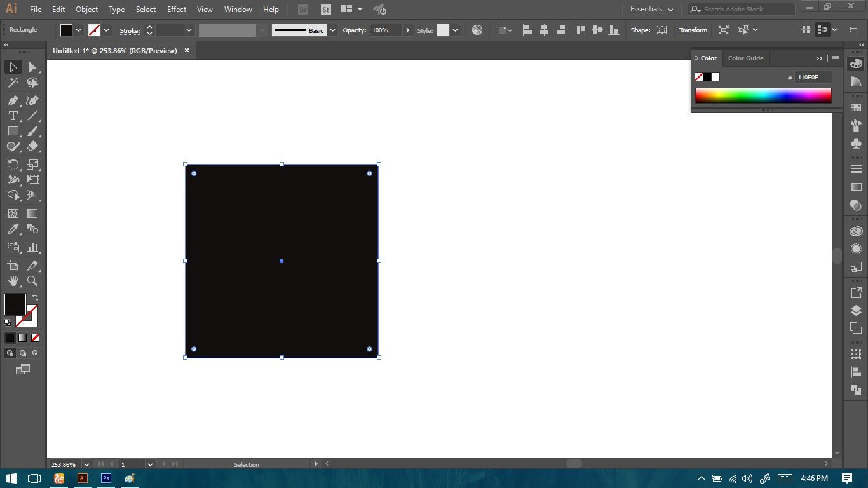This screenshot has height=488, width=868.
Task: Set fill mode to None
Action: tap(36, 337)
